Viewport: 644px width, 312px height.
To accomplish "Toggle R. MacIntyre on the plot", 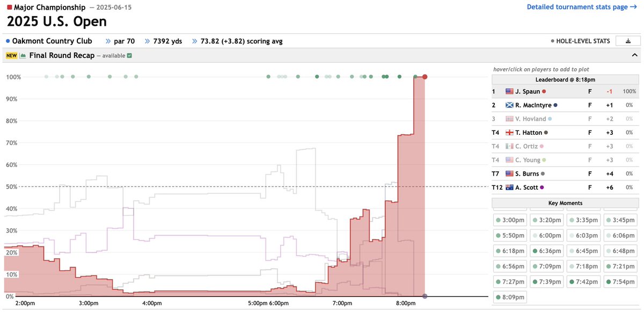I will (x=565, y=105).
